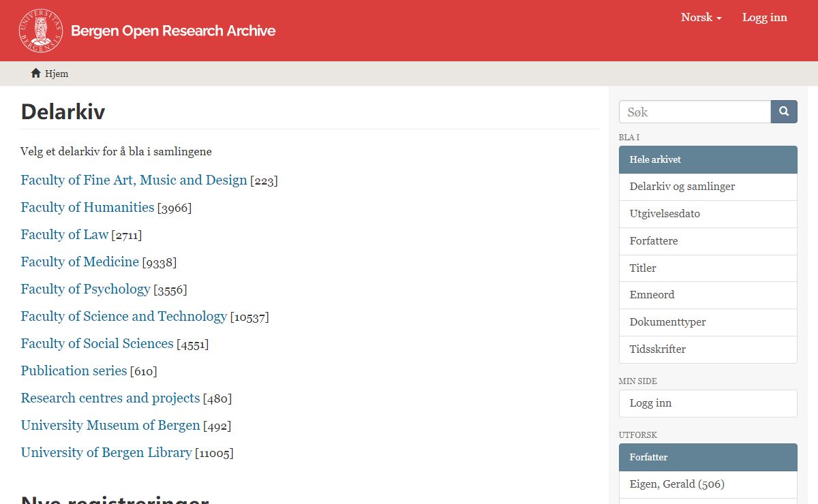Screen dimensions: 818x504
Task: Focus the Søk search field
Action: tap(695, 112)
